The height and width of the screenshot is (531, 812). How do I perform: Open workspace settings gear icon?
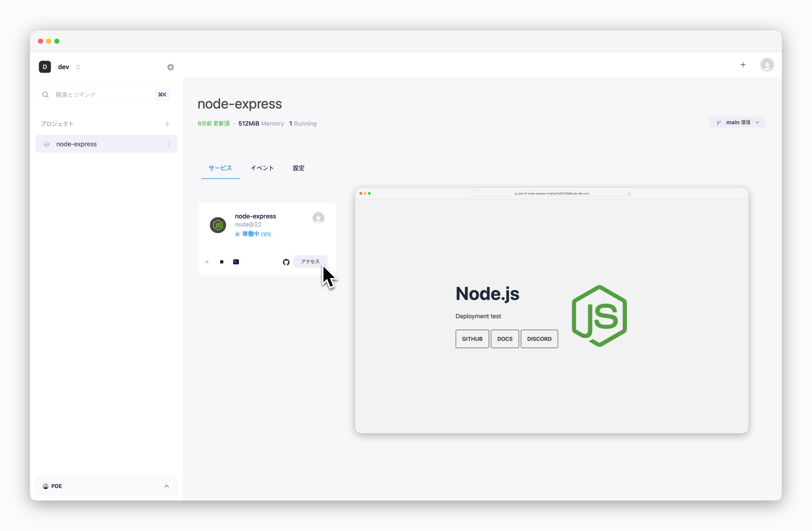click(x=170, y=67)
